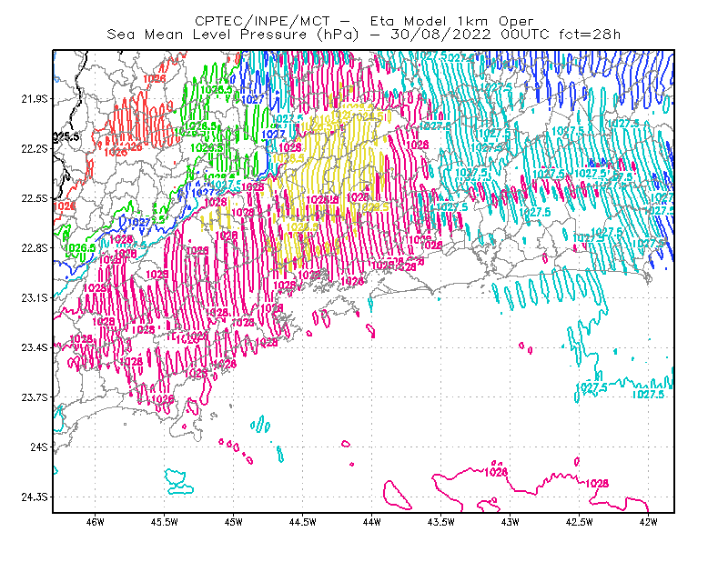
Task: Click the green 1026.5 label near 22.8S
Action: pyautogui.click(x=80, y=248)
